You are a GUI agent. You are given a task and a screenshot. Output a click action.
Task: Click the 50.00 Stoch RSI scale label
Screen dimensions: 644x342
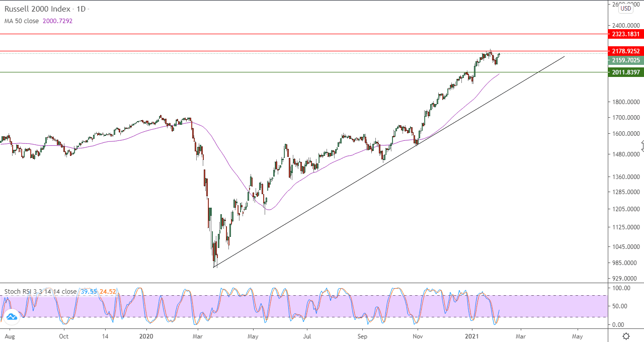tap(621, 306)
